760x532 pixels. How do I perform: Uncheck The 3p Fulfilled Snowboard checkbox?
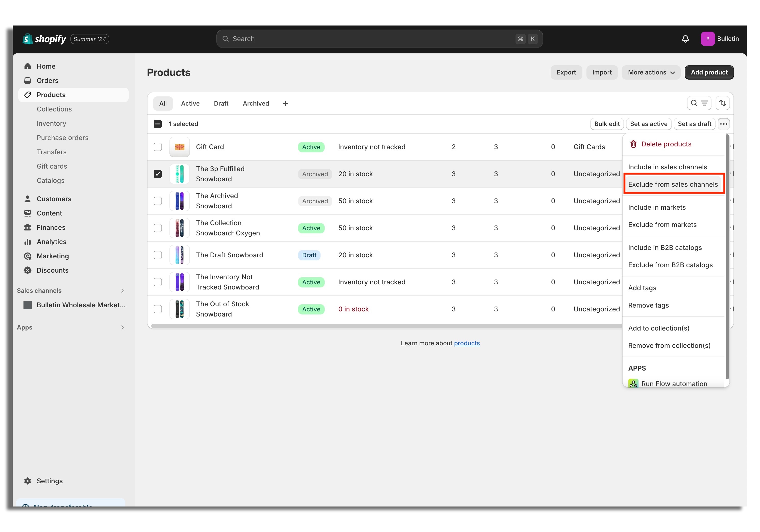coord(157,174)
